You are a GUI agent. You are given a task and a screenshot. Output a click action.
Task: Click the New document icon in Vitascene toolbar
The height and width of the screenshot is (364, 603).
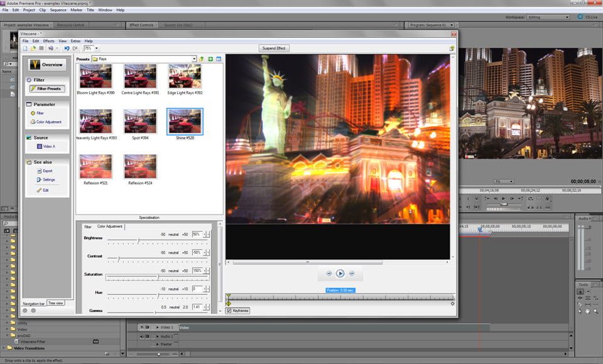[25, 48]
